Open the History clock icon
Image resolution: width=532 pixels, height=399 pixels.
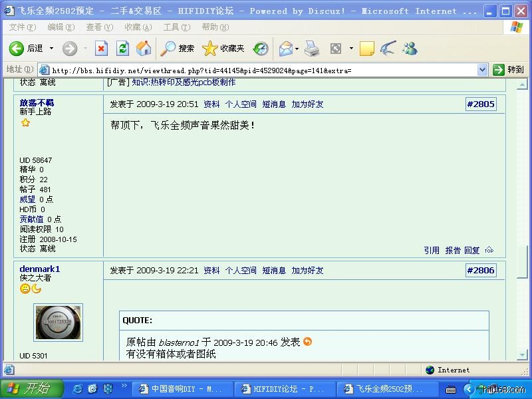click(x=261, y=49)
